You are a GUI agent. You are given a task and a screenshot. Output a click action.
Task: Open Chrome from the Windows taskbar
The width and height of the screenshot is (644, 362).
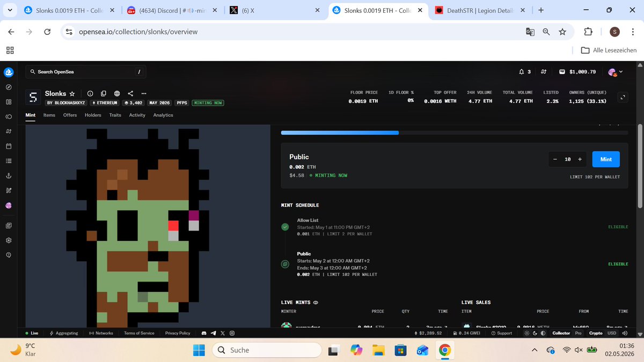[444, 350]
